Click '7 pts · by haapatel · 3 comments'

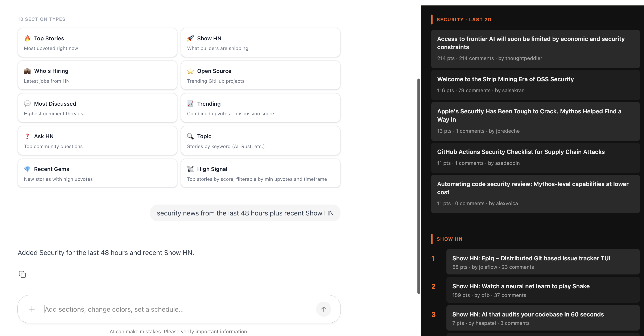[x=491, y=323]
